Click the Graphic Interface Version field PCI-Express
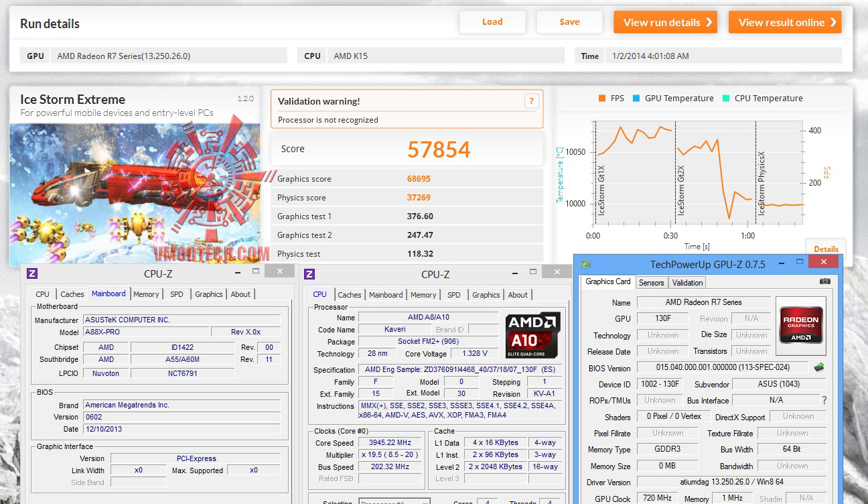The height and width of the screenshot is (504, 868). tap(196, 459)
